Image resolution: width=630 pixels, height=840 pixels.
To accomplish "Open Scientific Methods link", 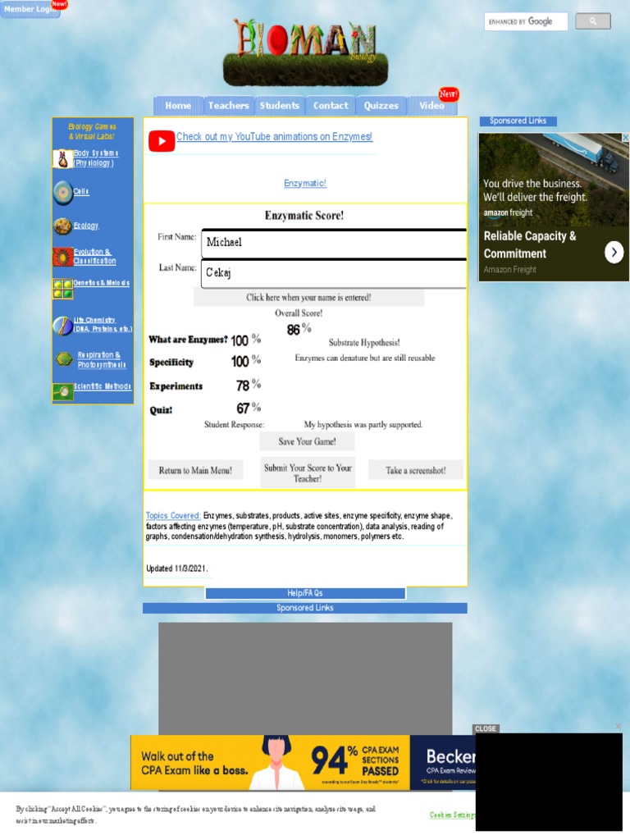I will pos(103,386).
